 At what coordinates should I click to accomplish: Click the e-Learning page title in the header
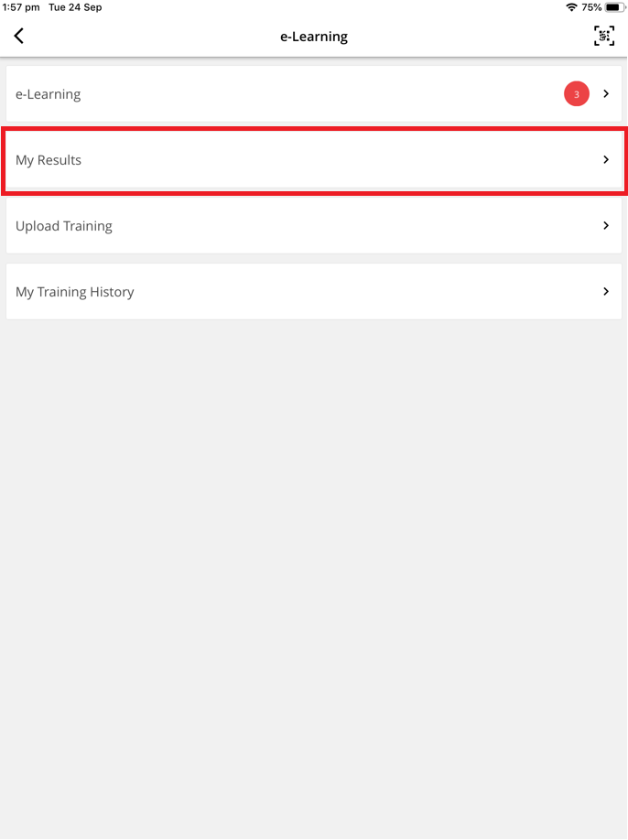coord(314,37)
